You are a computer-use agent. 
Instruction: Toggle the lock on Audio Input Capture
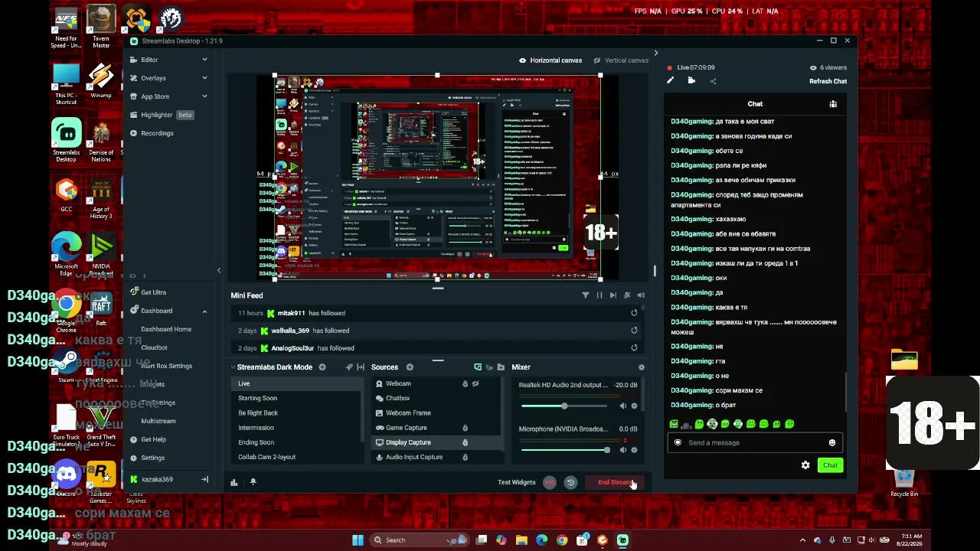click(465, 457)
